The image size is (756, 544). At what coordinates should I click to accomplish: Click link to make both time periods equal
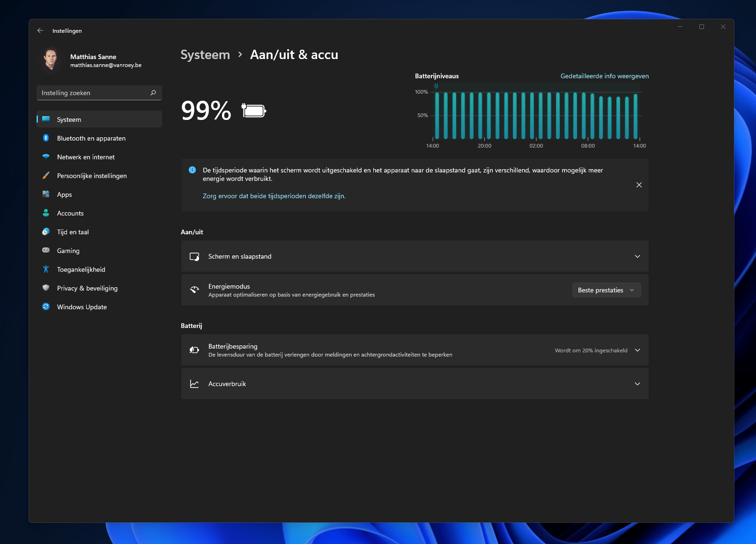click(274, 196)
